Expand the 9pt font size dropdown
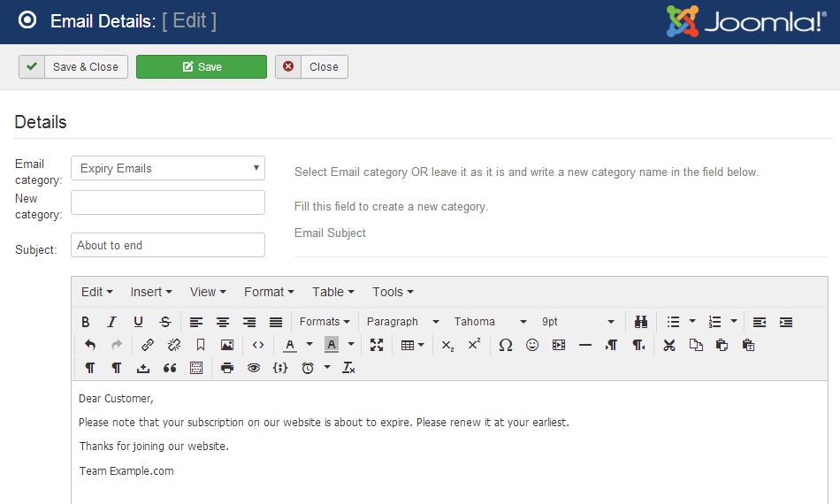840x504 pixels. point(578,322)
